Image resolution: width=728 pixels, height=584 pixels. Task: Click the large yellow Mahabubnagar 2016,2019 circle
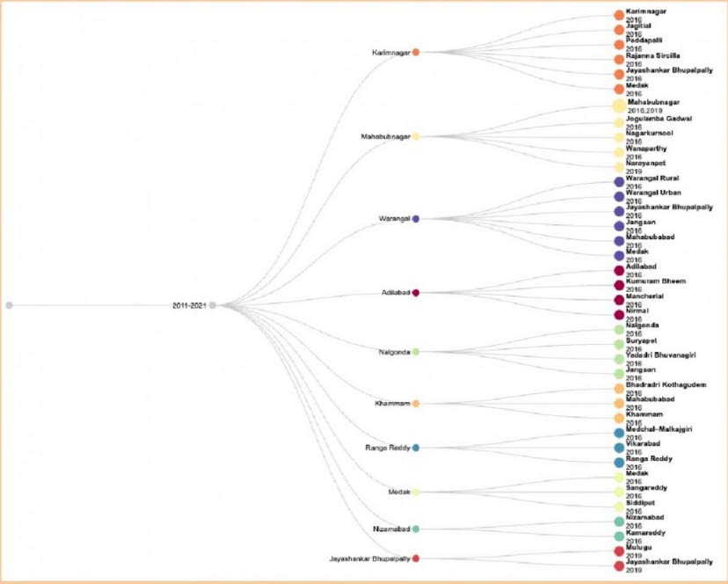coord(619,106)
